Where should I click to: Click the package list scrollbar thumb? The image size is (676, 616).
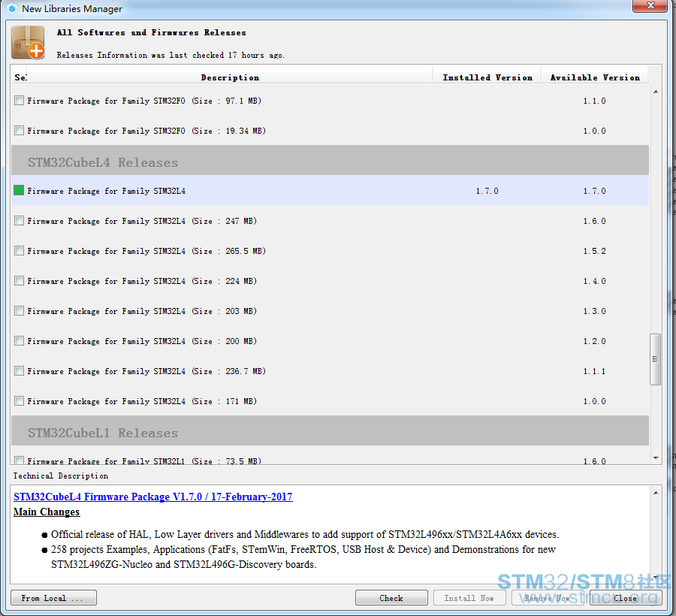tap(655, 358)
